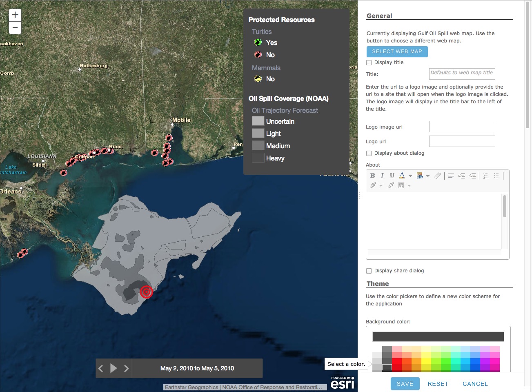Expand the text highlight color dropdown
532x392 pixels.
coord(428,176)
